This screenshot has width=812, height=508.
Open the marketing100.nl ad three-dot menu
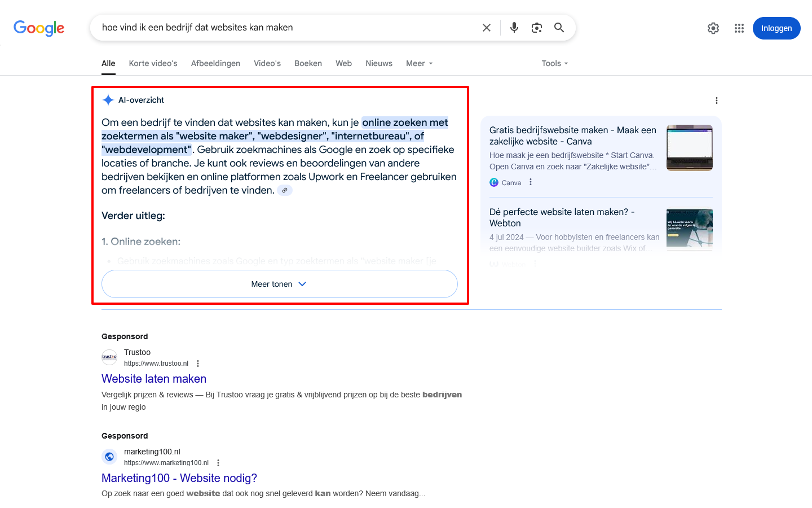pos(218,463)
